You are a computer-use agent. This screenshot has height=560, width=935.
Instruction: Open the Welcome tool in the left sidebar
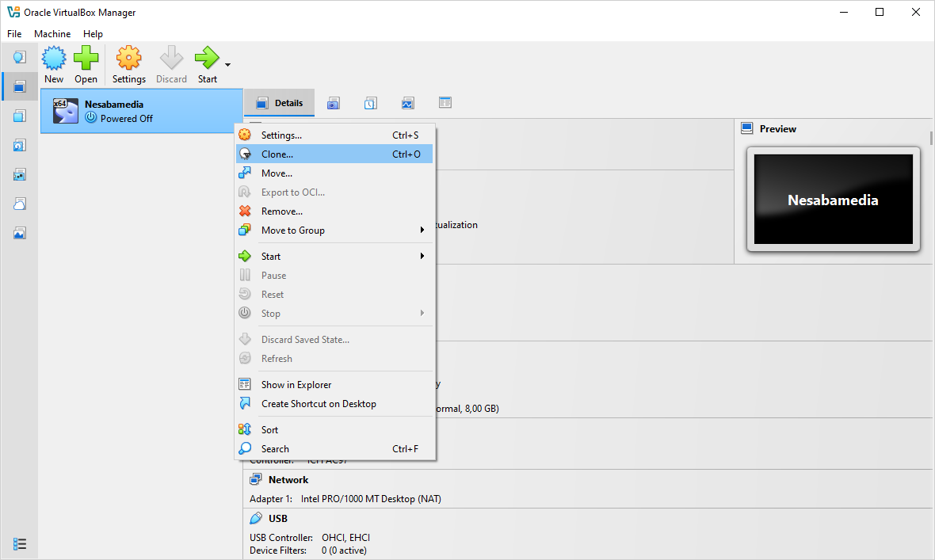[20, 57]
